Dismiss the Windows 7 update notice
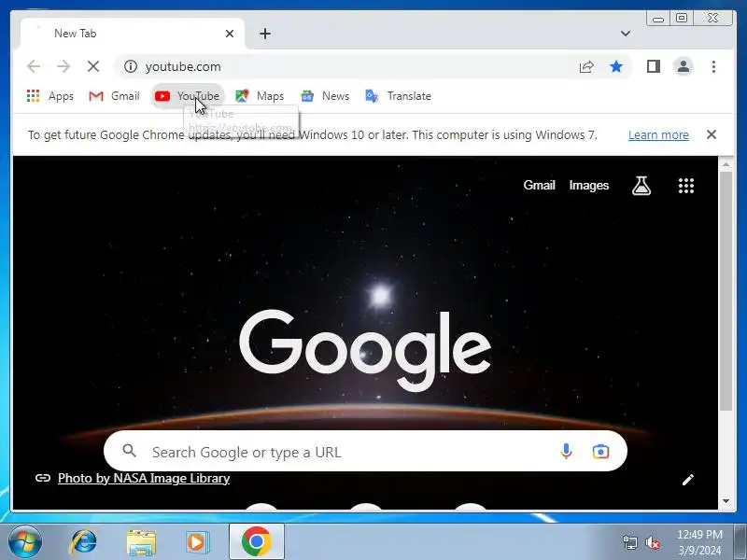Screen dimensions: 747x560 point(712,134)
